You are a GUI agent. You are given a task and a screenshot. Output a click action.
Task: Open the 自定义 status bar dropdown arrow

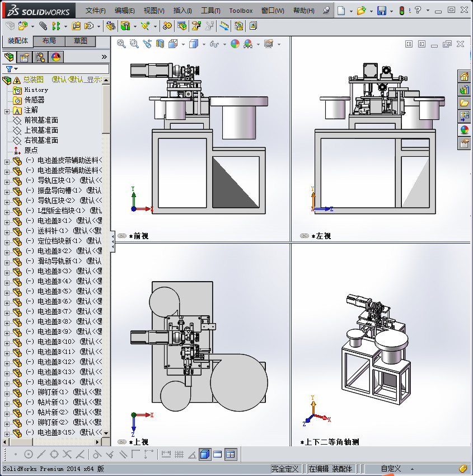(412, 469)
